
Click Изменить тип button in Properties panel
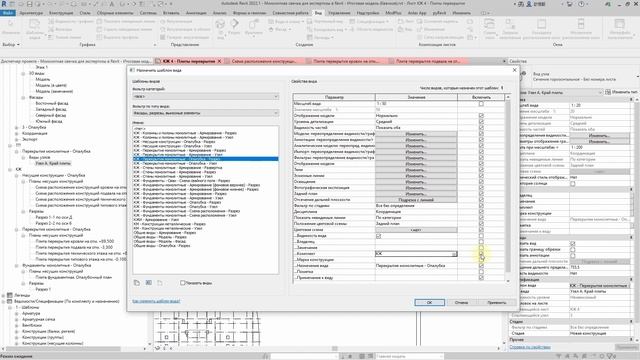coord(622,92)
